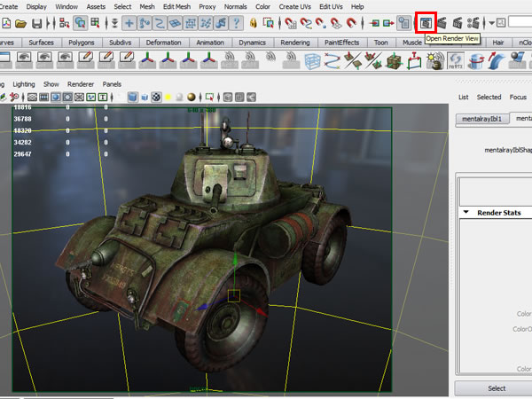Select the mentalrayIbl1 tab
Screen dimensions: 532x399
[481, 119]
